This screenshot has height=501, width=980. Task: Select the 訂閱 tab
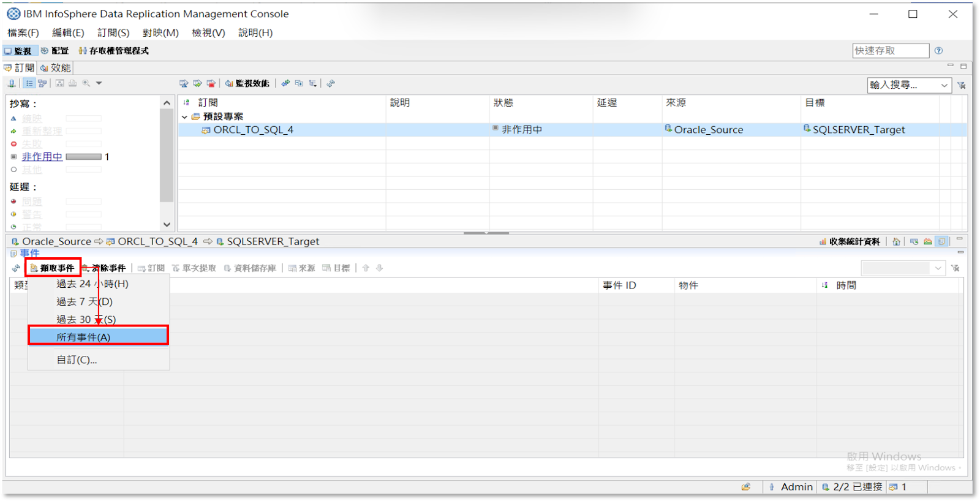[20, 67]
